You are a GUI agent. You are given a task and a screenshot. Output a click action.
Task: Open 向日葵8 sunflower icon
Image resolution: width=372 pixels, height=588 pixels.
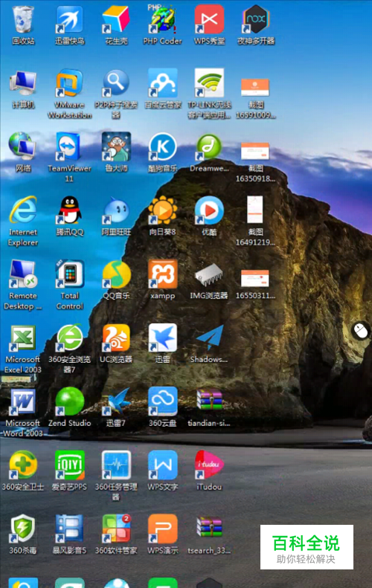pyautogui.click(x=162, y=210)
